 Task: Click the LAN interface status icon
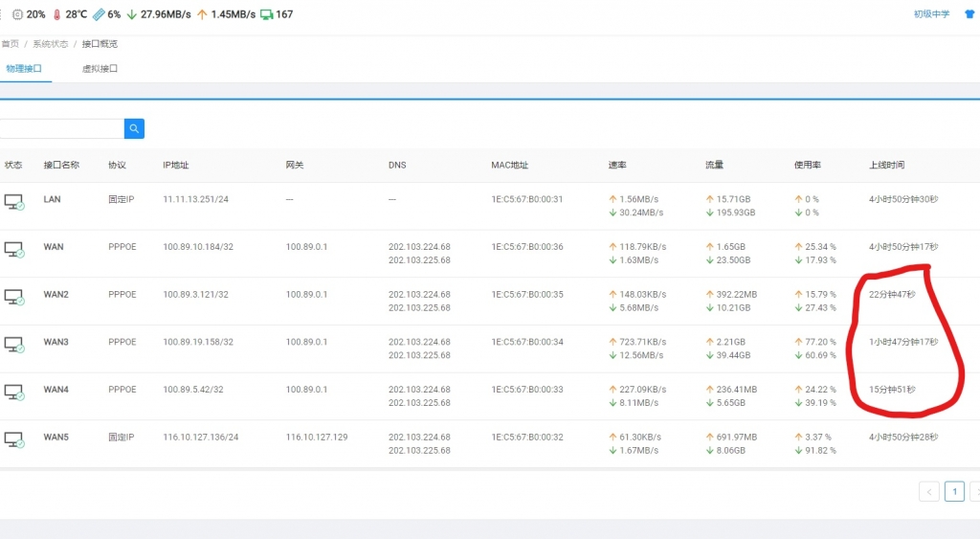14,202
